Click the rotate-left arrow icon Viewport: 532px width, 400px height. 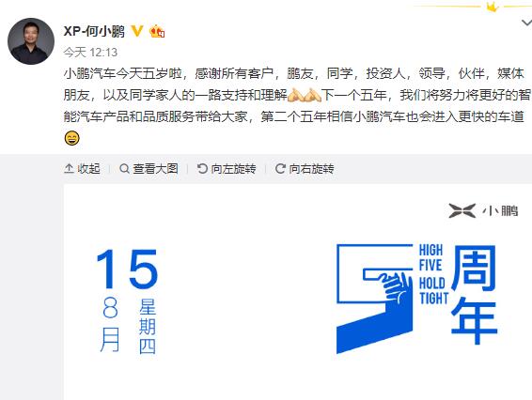pyautogui.click(x=202, y=168)
